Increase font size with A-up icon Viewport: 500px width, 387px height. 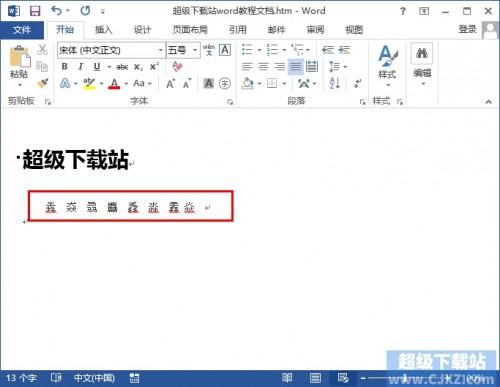pyautogui.click(x=170, y=83)
